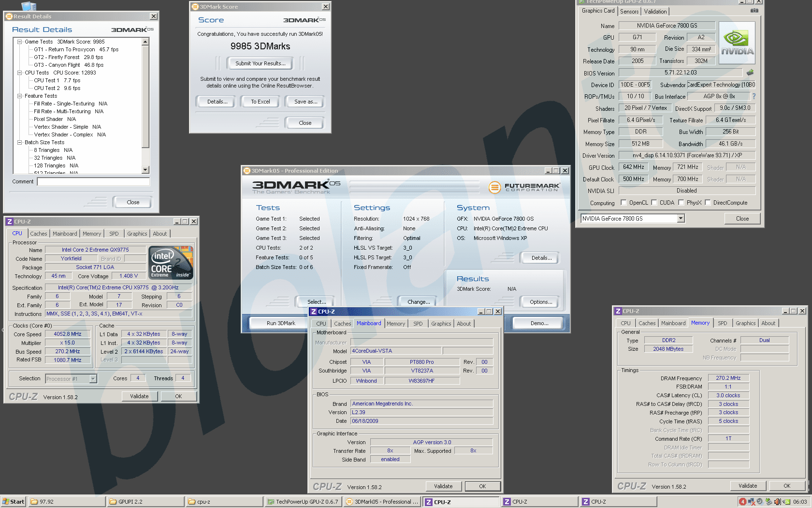Click the Result Details window title icon
The height and width of the screenshot is (508, 812).
[x=9, y=16]
